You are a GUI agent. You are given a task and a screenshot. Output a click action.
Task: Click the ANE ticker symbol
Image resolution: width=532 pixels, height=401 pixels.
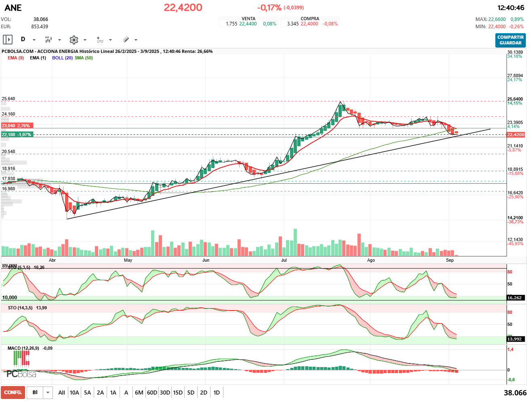tap(13, 8)
